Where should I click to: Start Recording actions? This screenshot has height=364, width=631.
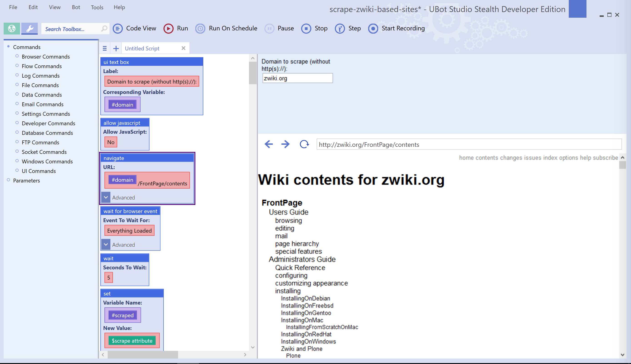pyautogui.click(x=396, y=29)
